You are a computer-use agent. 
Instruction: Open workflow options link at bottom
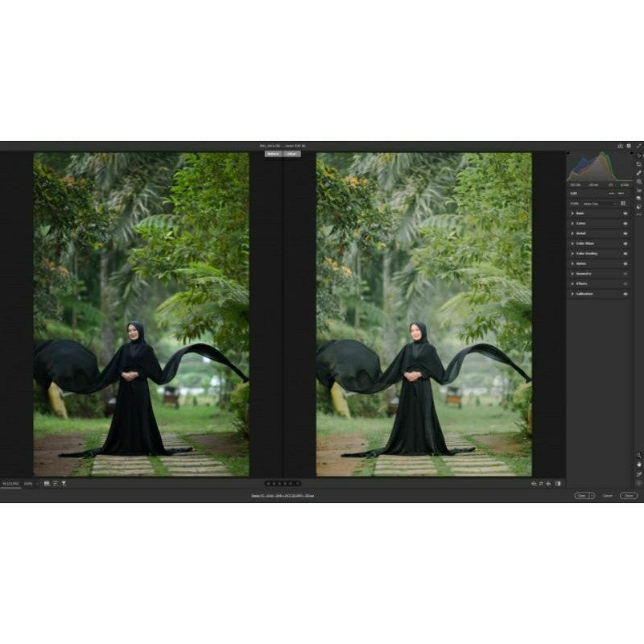[x=283, y=496]
